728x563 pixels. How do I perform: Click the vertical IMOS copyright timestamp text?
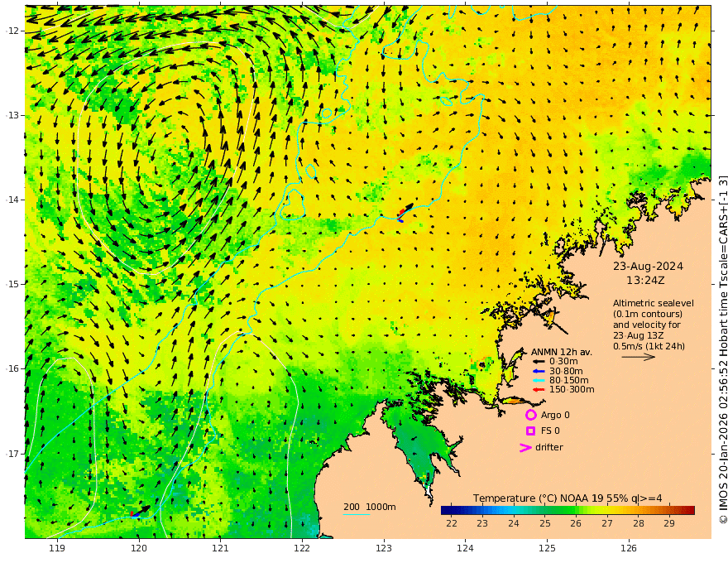722,349
